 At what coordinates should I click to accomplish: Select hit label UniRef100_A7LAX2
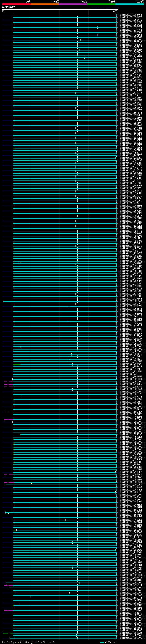131,183
